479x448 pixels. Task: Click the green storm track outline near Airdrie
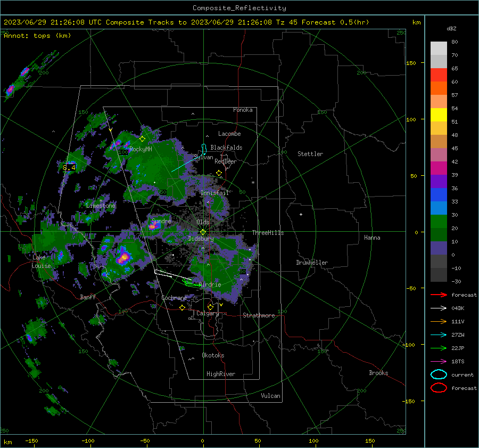click(192, 283)
